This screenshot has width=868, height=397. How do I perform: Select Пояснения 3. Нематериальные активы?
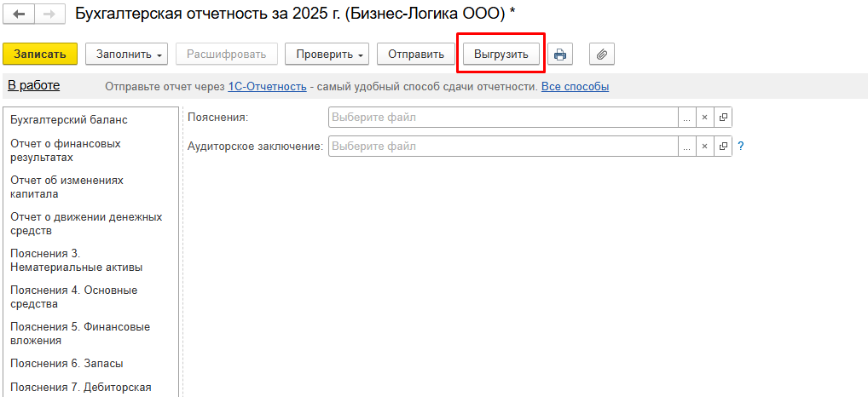click(x=77, y=261)
